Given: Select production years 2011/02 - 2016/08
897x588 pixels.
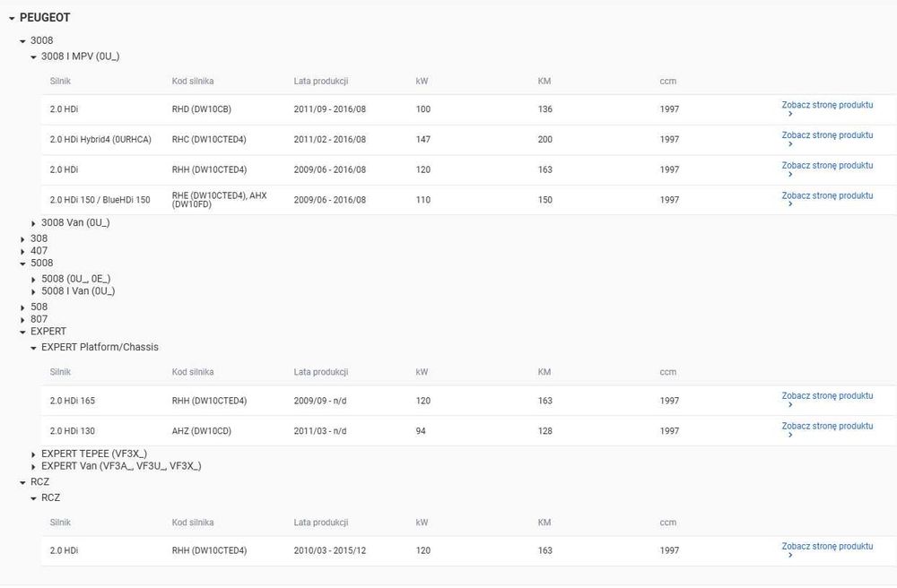Looking at the screenshot, I should coord(330,140).
